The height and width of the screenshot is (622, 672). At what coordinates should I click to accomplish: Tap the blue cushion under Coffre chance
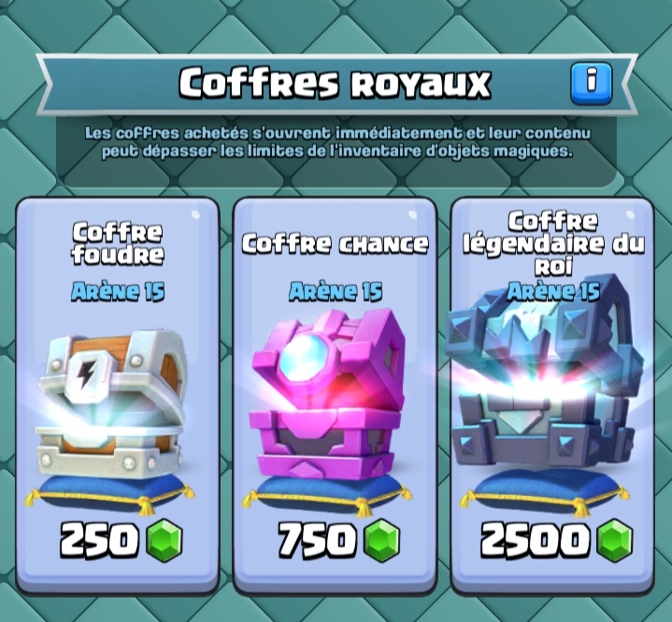pos(326,493)
